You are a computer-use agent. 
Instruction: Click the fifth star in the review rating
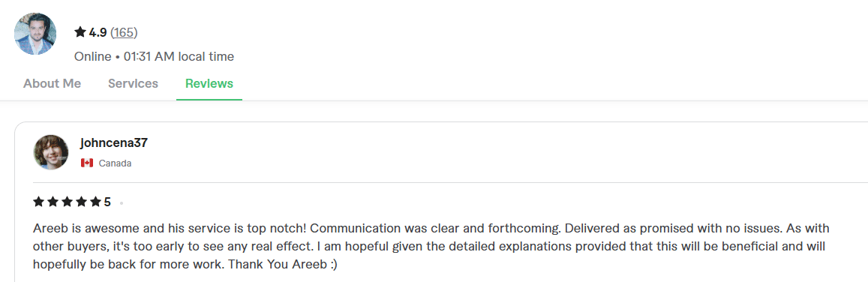(96, 201)
